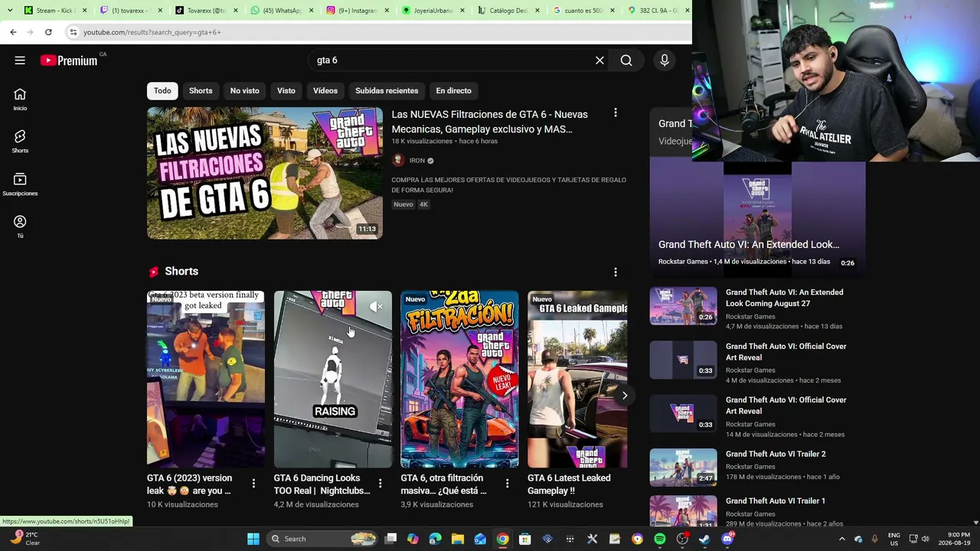Open the YouTube hamburger guide menu
This screenshot has width=980, height=551.
click(20, 60)
